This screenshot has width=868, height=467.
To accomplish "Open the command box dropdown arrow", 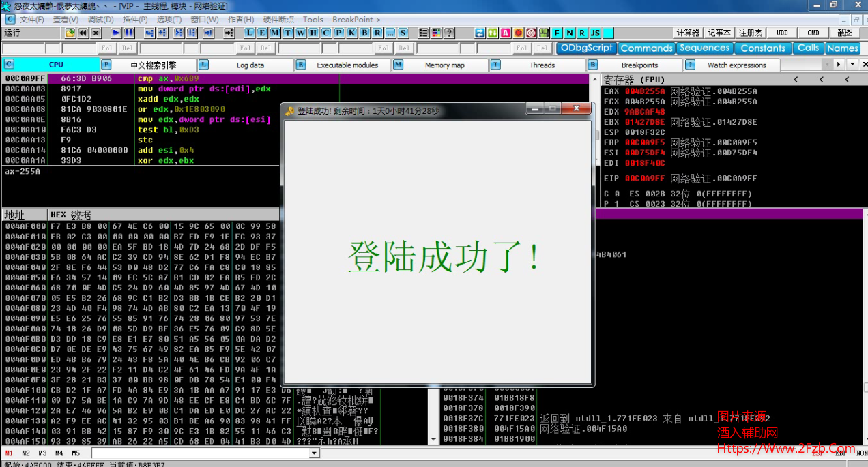I will (x=313, y=452).
